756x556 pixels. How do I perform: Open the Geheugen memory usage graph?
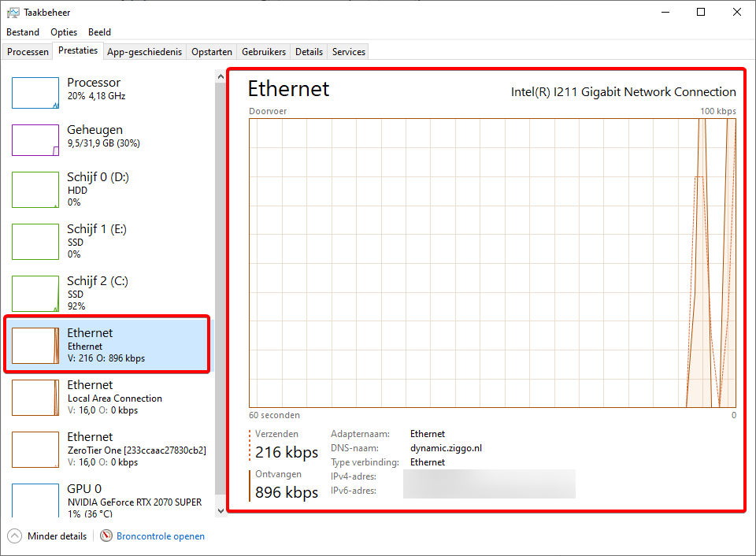point(35,140)
